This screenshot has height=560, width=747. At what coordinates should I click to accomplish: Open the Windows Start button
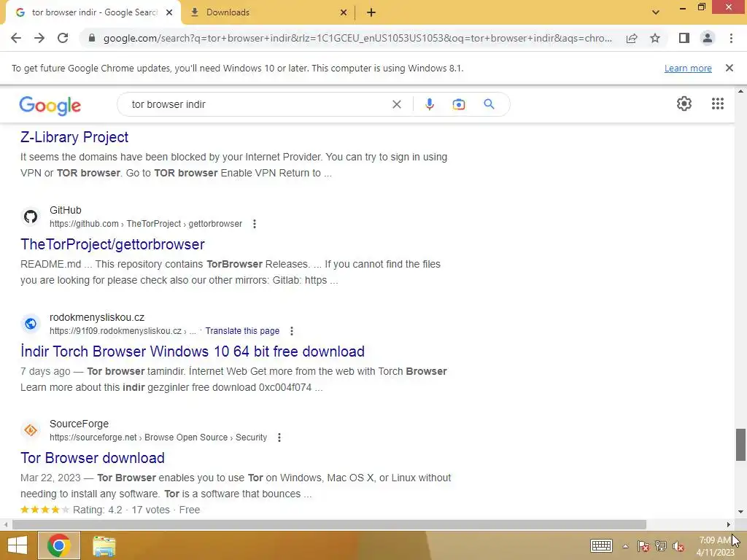tap(18, 545)
